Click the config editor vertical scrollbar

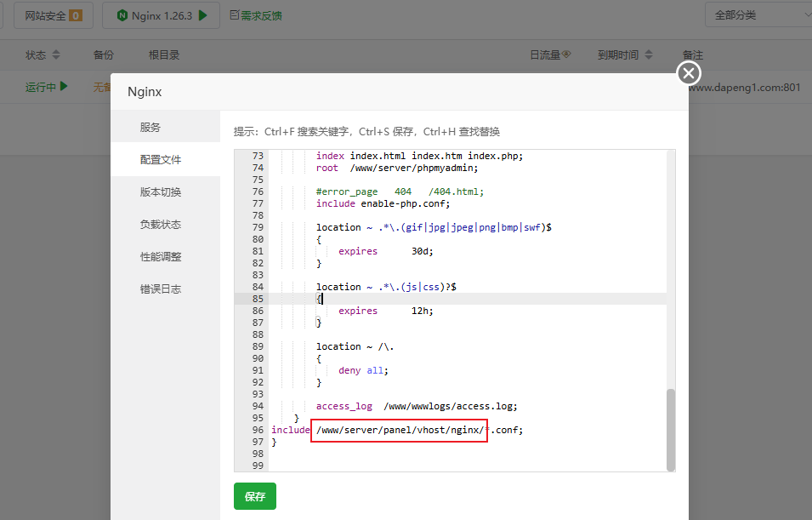tap(671, 429)
